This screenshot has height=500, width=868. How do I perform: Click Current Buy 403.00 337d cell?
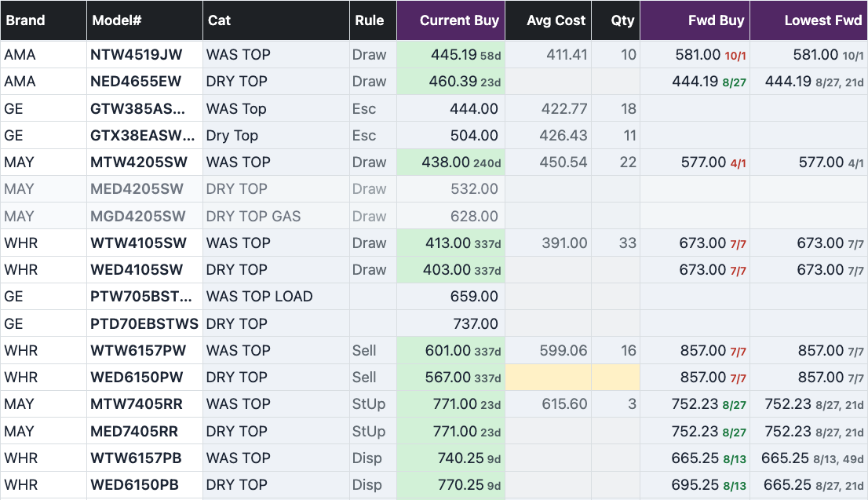tap(450, 270)
